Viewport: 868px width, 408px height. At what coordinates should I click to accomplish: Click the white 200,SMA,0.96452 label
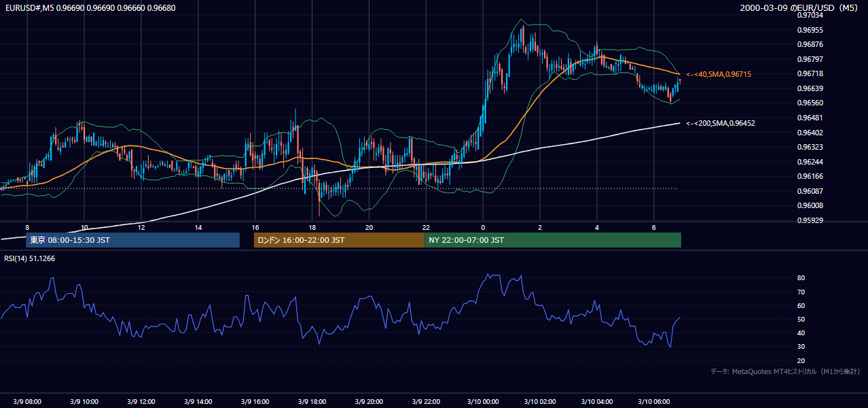coord(721,124)
